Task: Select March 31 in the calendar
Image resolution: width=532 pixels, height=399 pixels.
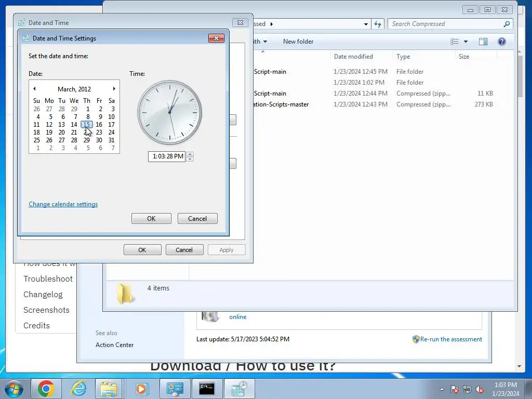Action: tap(111, 140)
